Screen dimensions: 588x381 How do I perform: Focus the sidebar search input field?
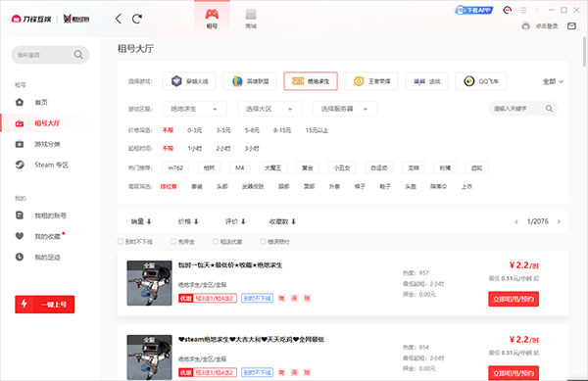click(50, 55)
